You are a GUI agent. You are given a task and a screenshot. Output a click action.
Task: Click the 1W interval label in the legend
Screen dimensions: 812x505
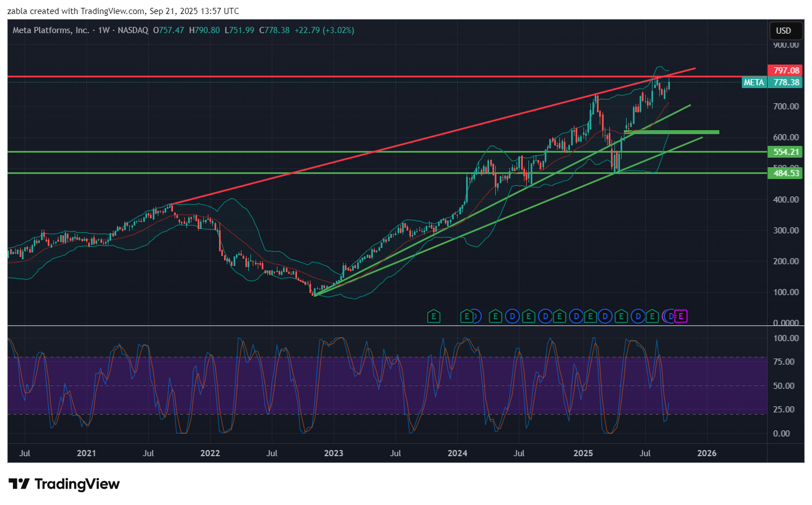click(103, 30)
